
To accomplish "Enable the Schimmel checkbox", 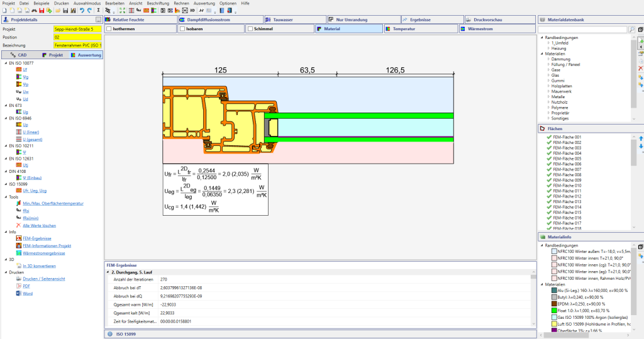I will coord(250,29).
